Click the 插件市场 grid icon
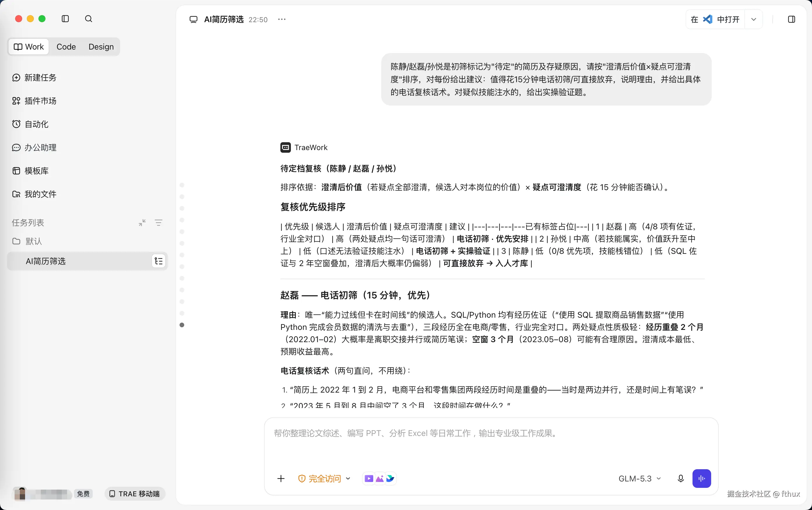Image resolution: width=812 pixels, height=510 pixels. [x=16, y=101]
